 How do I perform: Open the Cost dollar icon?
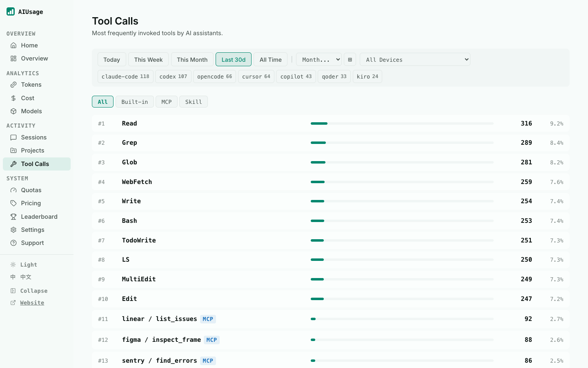(x=13, y=98)
